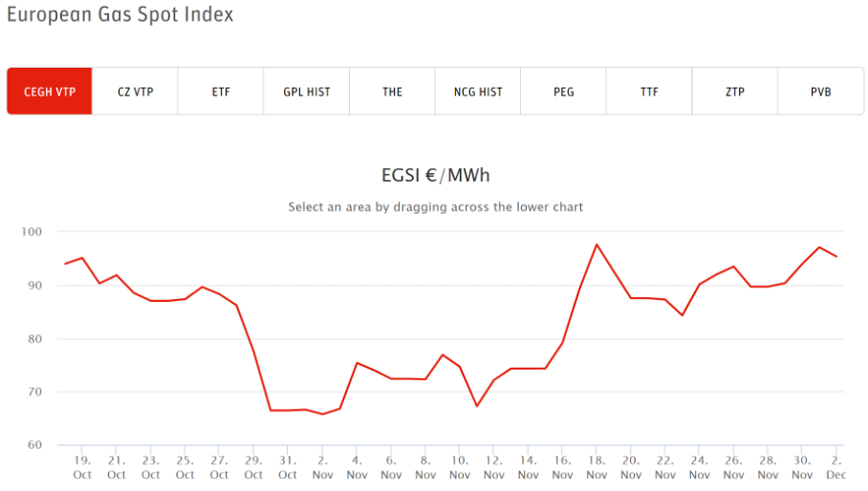Open the PVB tab

pos(820,92)
